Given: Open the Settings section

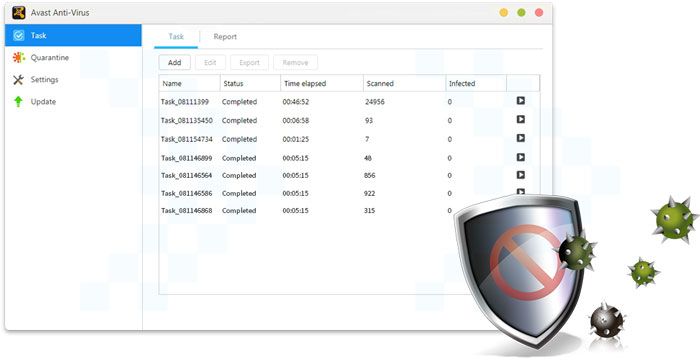Looking at the screenshot, I should click(x=73, y=80).
